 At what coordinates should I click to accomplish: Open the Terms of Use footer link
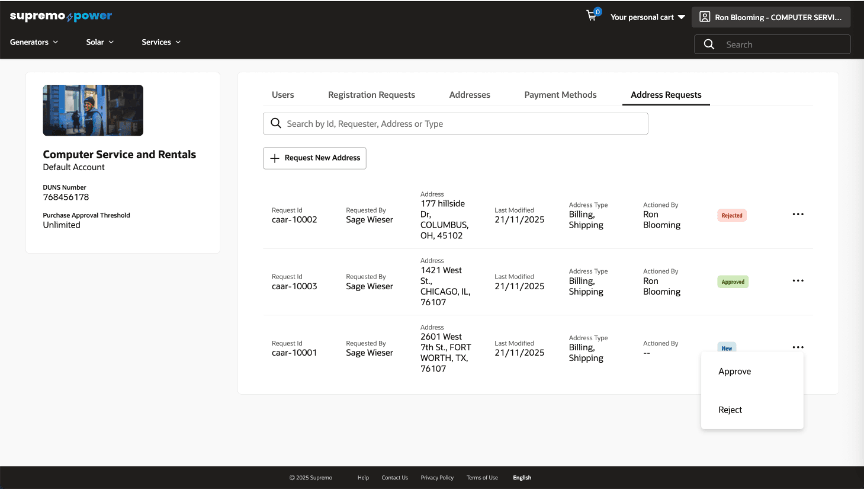(482, 478)
